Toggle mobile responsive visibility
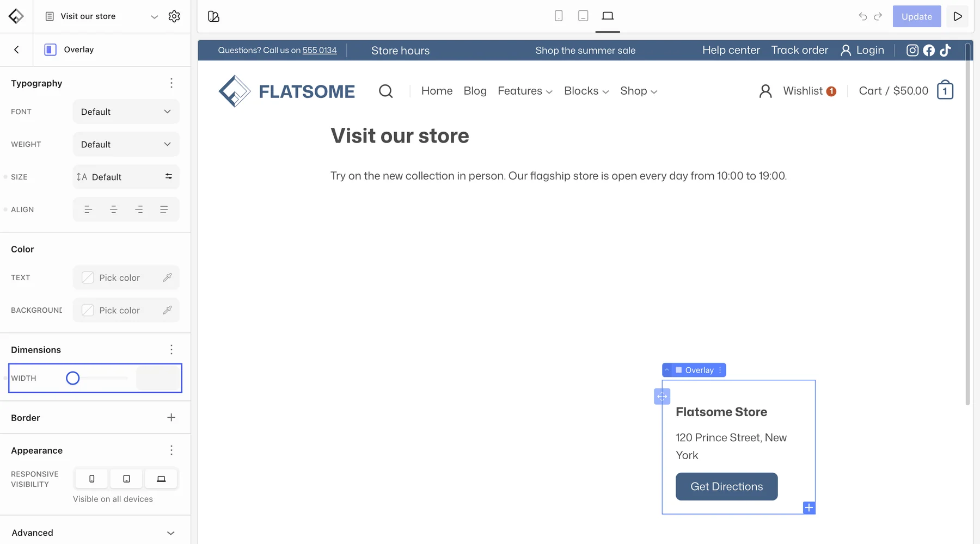 pos(91,479)
